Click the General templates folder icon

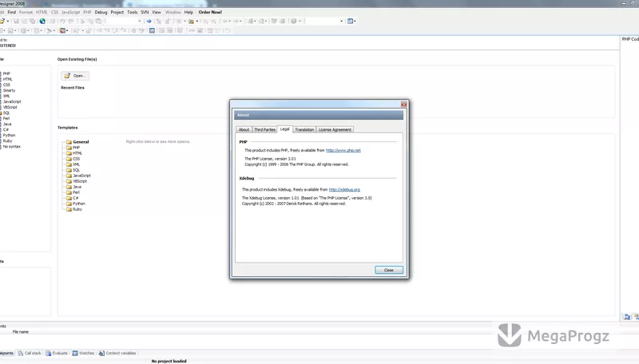tap(69, 142)
